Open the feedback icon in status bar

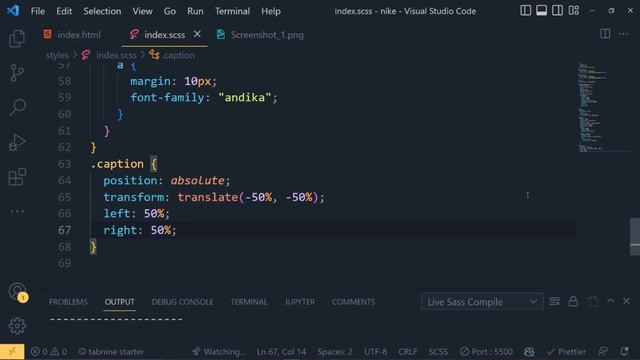(602, 351)
